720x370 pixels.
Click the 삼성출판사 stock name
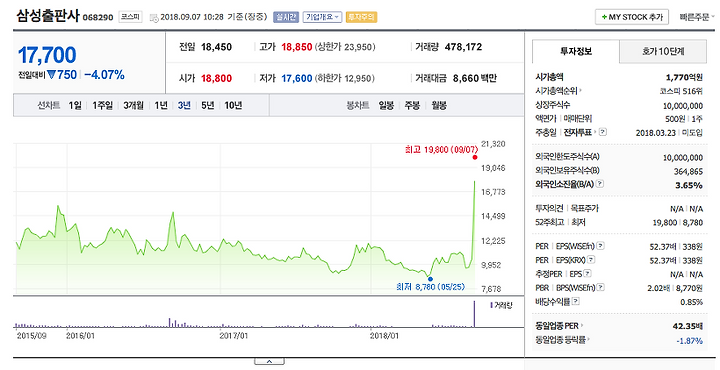coord(48,16)
